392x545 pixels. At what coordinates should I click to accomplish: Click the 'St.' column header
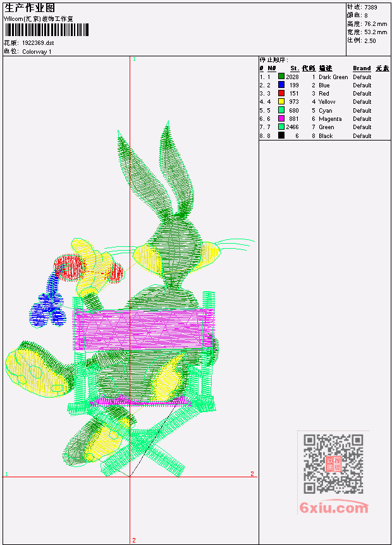(295, 68)
